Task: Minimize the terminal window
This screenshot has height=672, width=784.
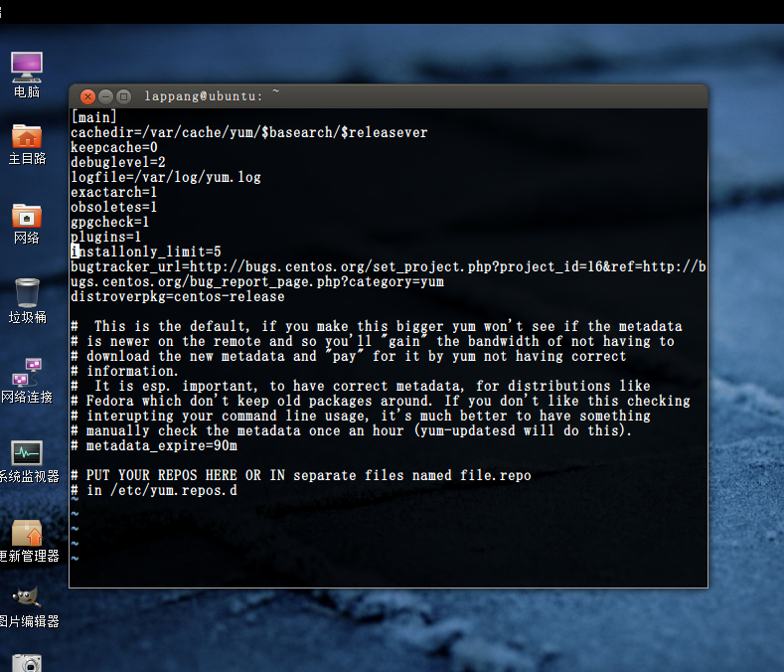Action: click(105, 96)
